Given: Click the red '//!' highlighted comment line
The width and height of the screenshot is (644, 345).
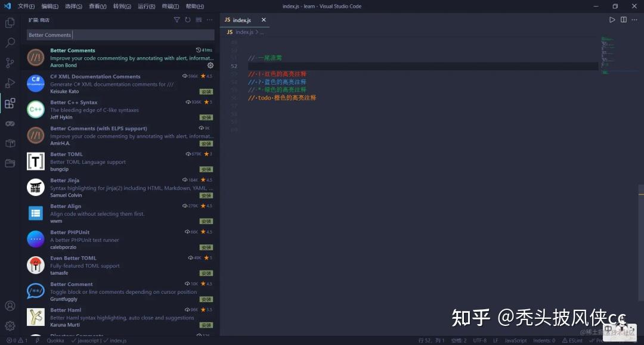Looking at the screenshot, I should (277, 74).
